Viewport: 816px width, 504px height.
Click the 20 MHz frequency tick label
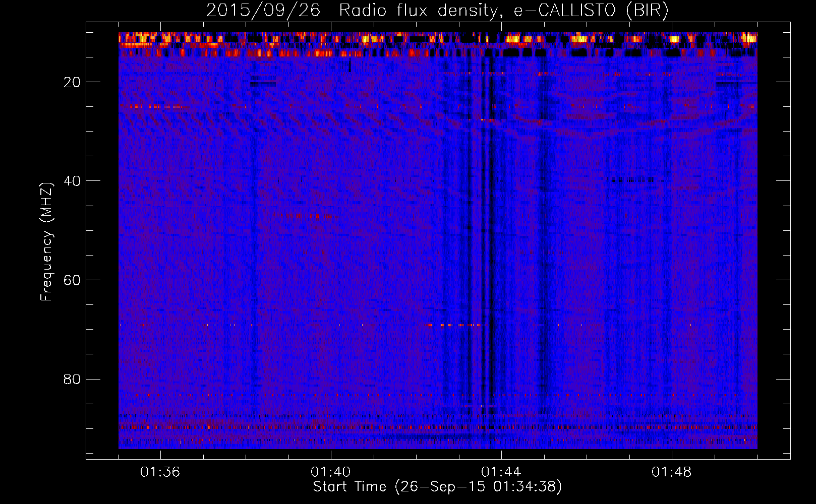[x=73, y=82]
